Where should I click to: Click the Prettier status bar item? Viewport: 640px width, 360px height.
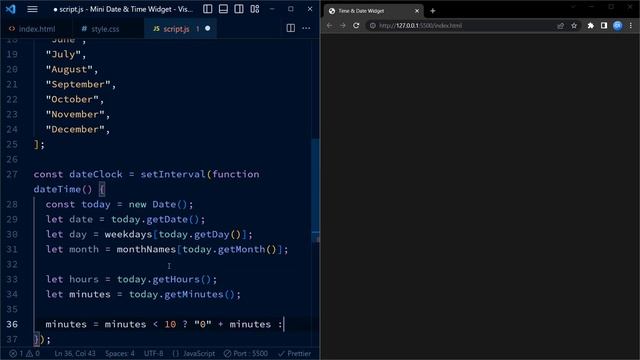295,353
